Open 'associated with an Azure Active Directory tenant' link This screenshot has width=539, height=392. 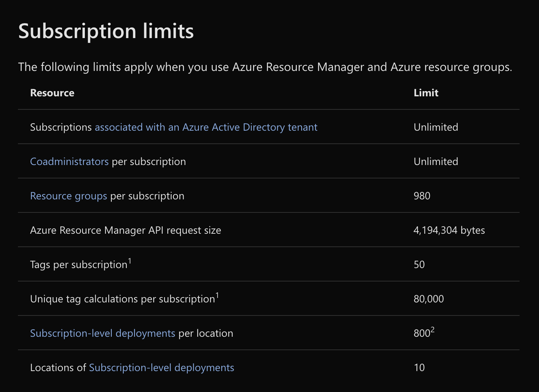coord(206,127)
